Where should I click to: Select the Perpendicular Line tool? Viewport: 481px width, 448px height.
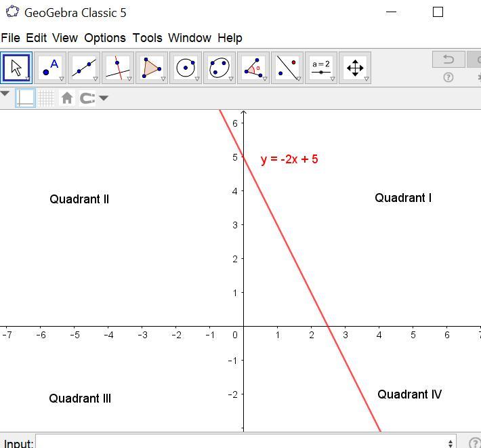118,68
